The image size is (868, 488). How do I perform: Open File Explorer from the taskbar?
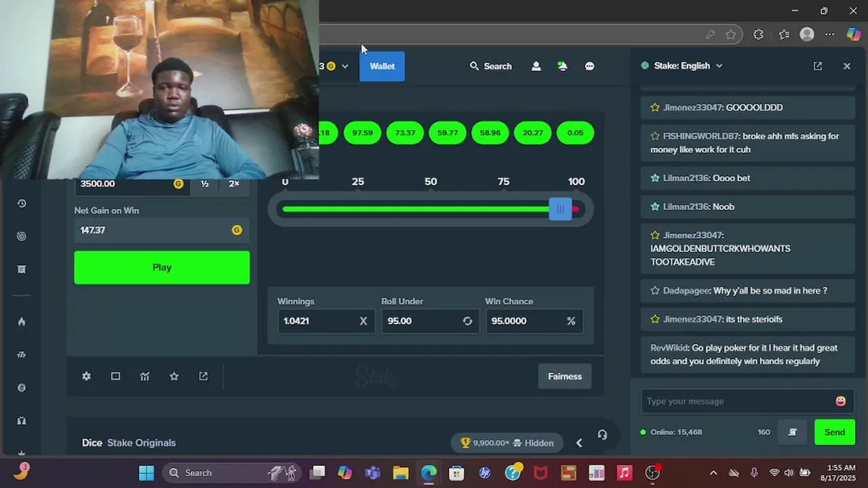(401, 472)
